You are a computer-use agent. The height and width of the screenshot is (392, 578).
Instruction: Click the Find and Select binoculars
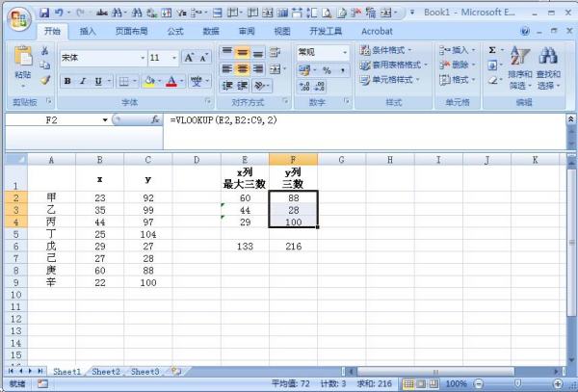pyautogui.click(x=548, y=67)
